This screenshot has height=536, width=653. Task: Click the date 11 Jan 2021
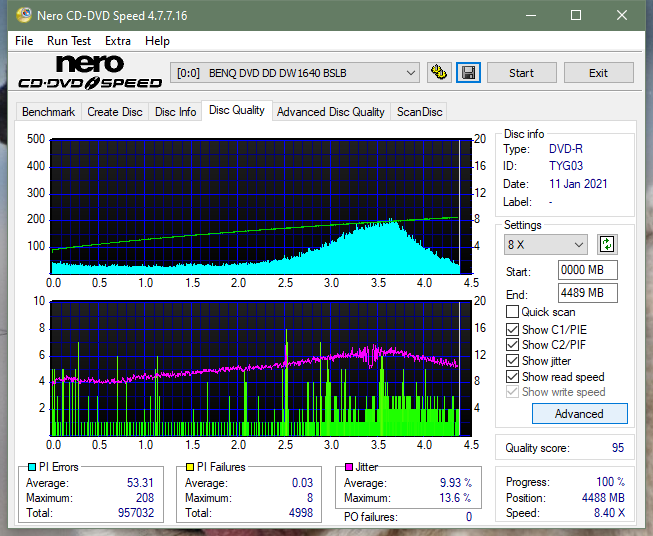coord(578,184)
